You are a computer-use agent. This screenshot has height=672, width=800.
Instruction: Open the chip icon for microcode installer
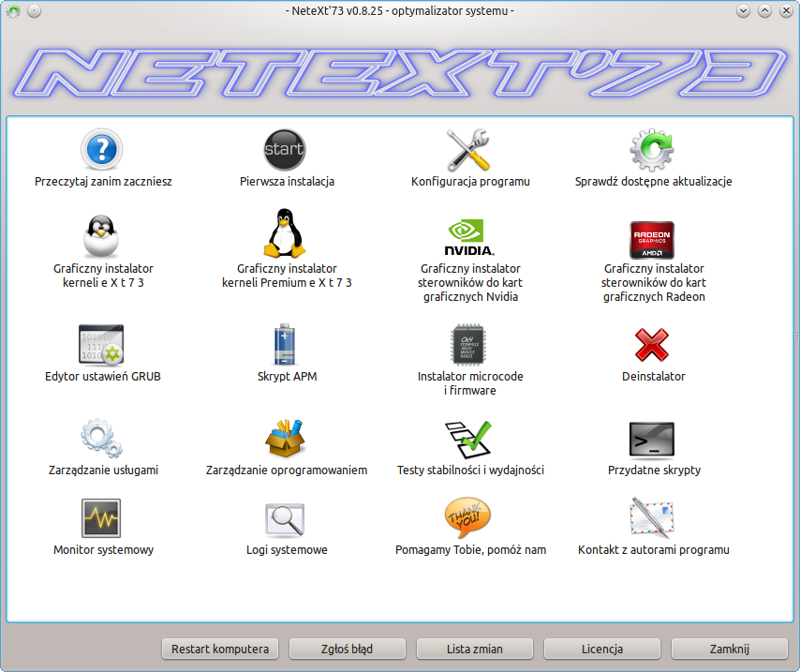click(x=468, y=345)
